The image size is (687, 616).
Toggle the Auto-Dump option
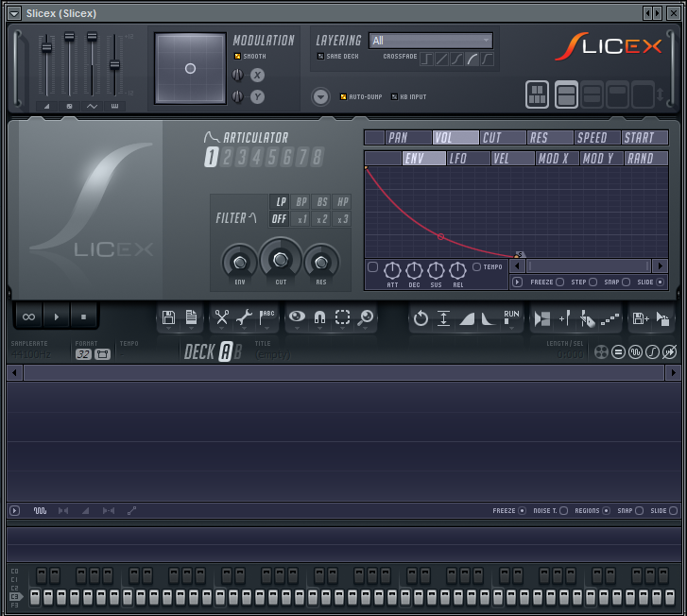tap(343, 96)
